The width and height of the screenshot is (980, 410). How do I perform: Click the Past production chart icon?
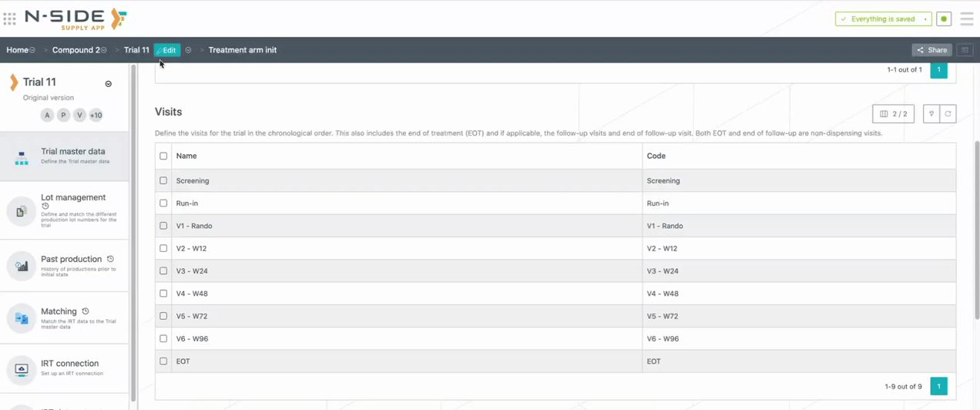click(22, 266)
